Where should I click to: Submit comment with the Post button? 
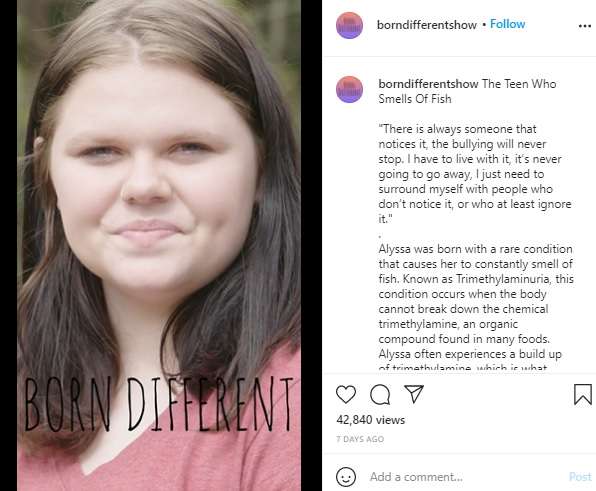click(580, 477)
